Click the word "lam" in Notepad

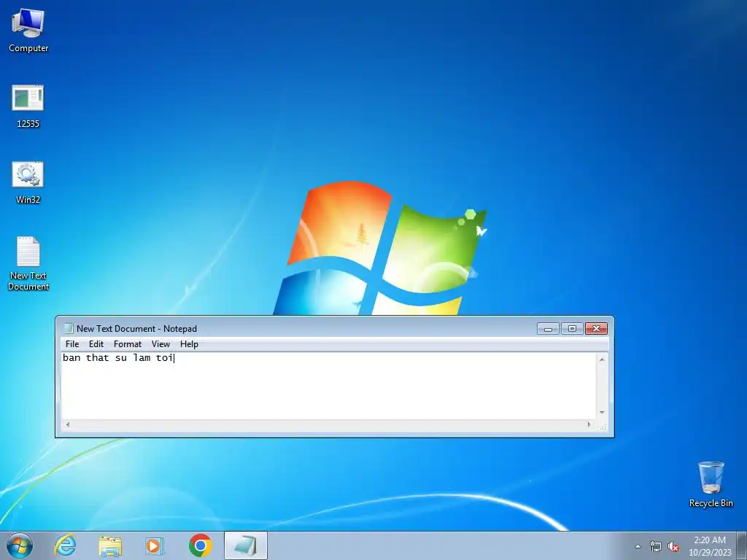click(x=142, y=357)
